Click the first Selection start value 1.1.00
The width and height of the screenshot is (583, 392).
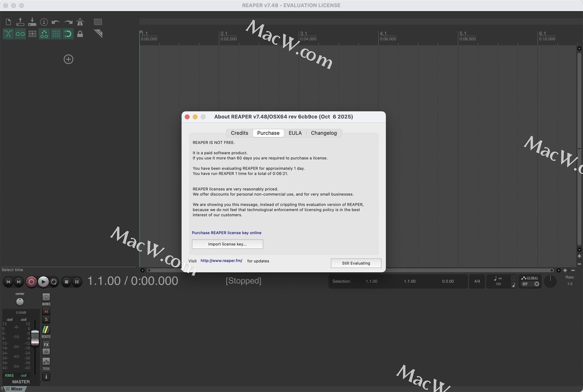pyautogui.click(x=372, y=281)
